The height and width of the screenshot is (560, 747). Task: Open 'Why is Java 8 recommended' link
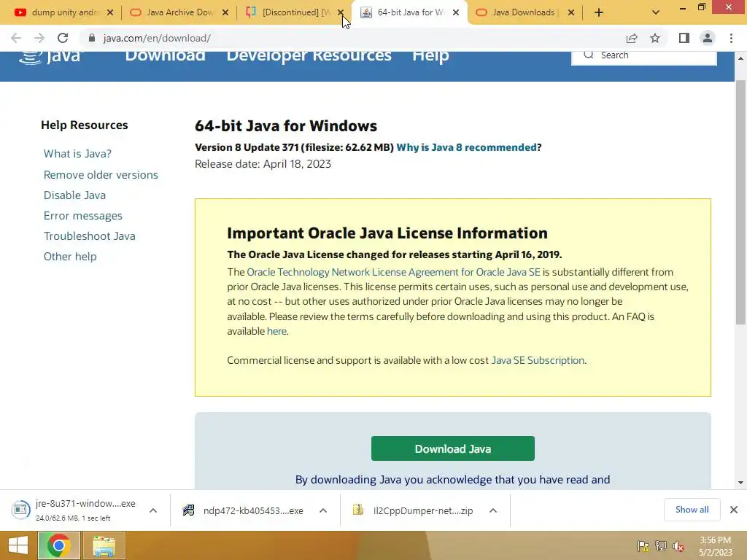click(x=466, y=147)
